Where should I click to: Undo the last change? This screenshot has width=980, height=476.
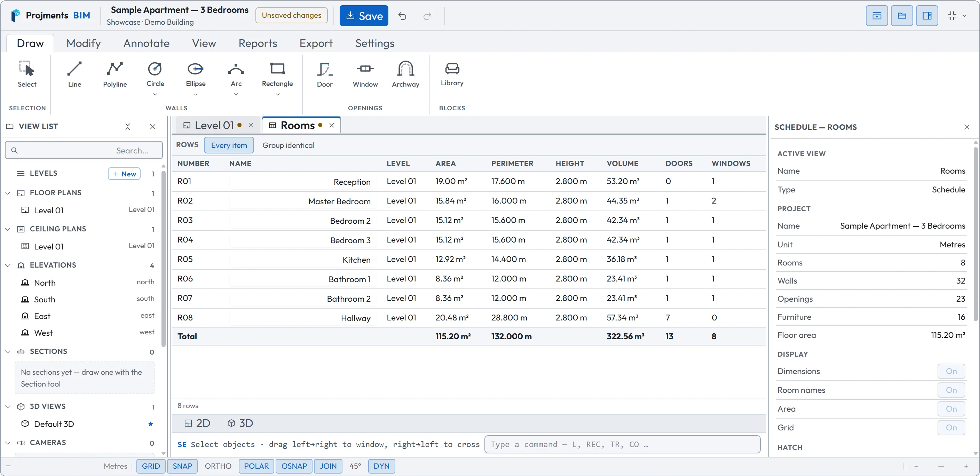point(402,16)
